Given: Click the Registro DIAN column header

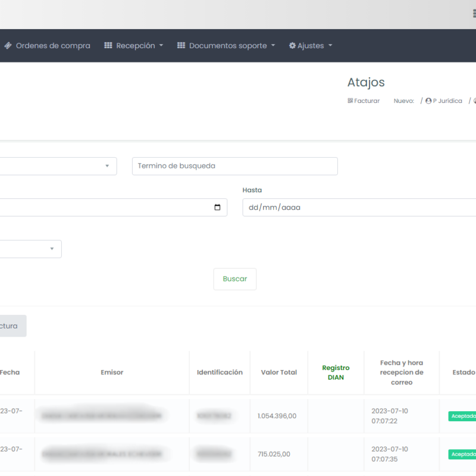Looking at the screenshot, I should [x=336, y=372].
